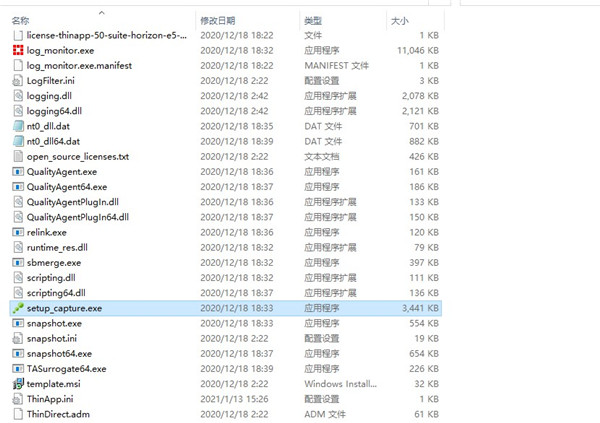Image resolution: width=600 pixels, height=423 pixels.
Task: Sort by the 类型 column header
Action: tap(313, 21)
